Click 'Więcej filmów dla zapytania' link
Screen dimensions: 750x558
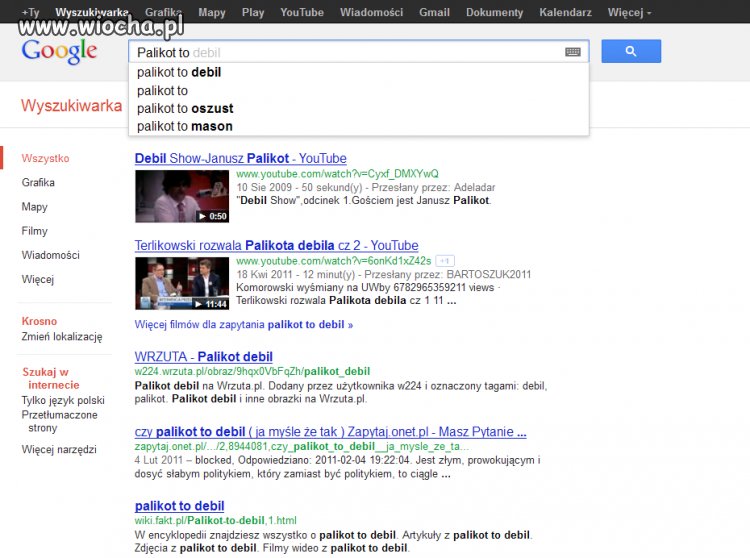[243, 325]
